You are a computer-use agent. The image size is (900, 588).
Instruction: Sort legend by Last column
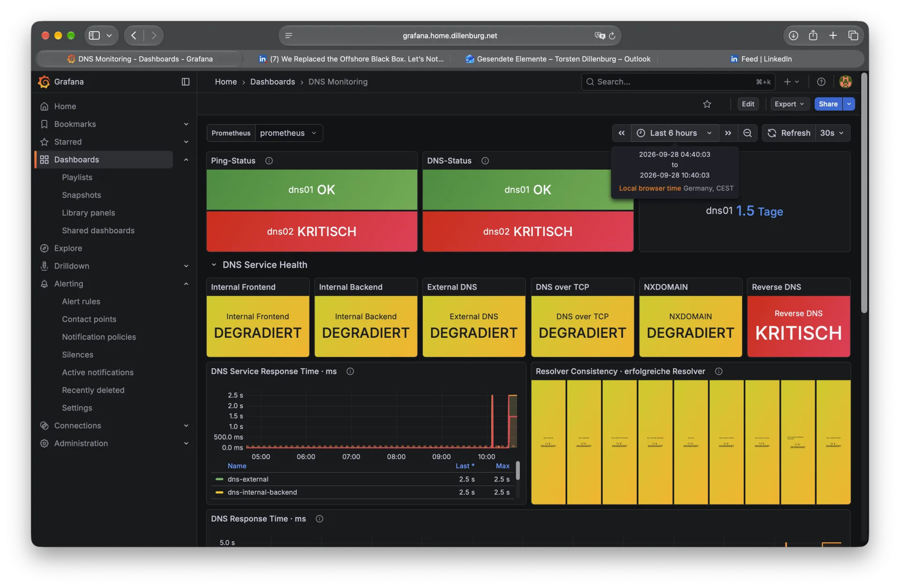465,466
